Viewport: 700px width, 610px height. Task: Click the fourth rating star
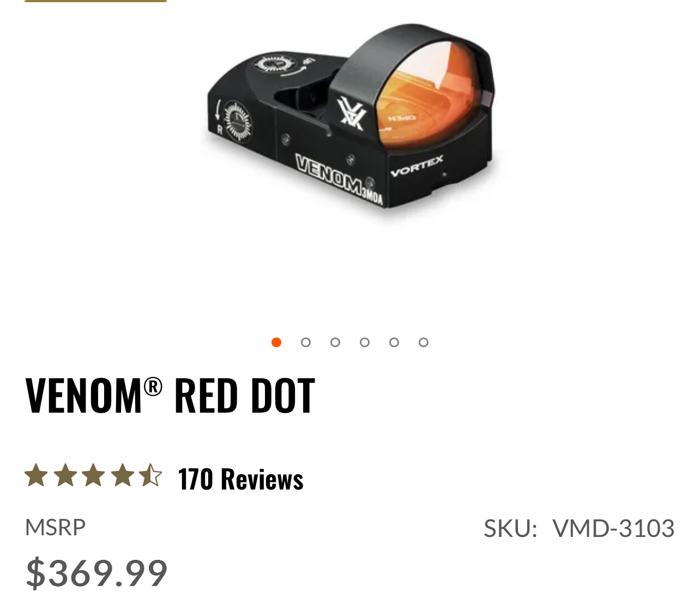click(x=122, y=475)
